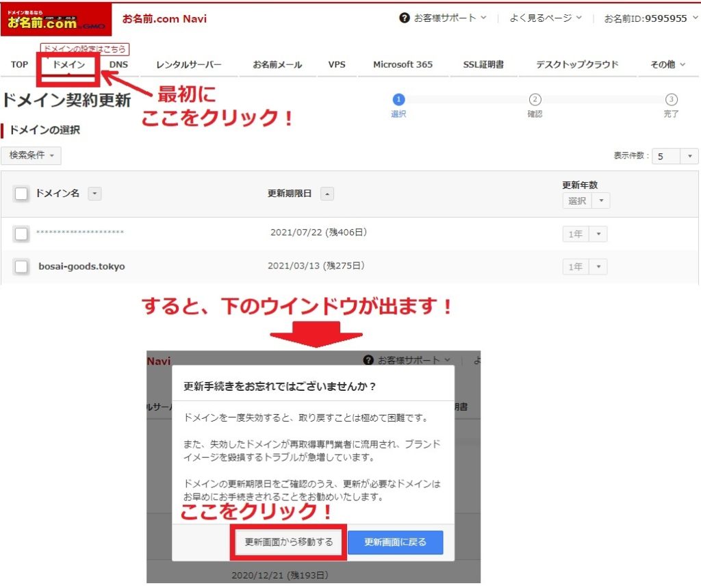Select the お名前メール tab

pyautogui.click(x=277, y=64)
